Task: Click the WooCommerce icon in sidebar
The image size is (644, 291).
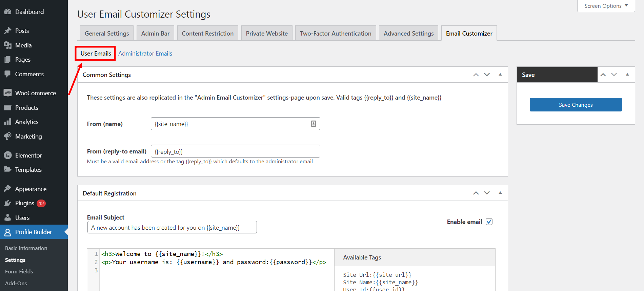Action: (7, 93)
